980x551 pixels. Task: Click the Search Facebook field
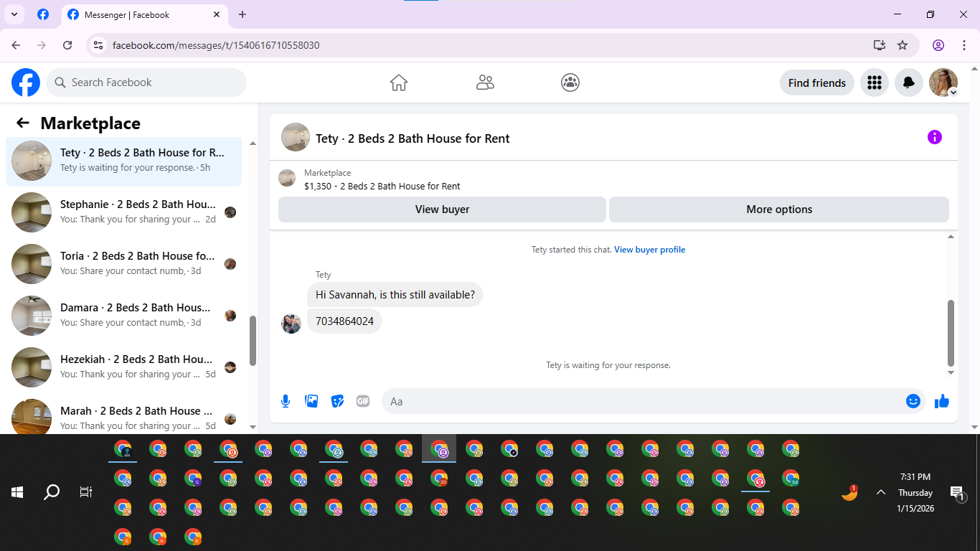tap(146, 83)
